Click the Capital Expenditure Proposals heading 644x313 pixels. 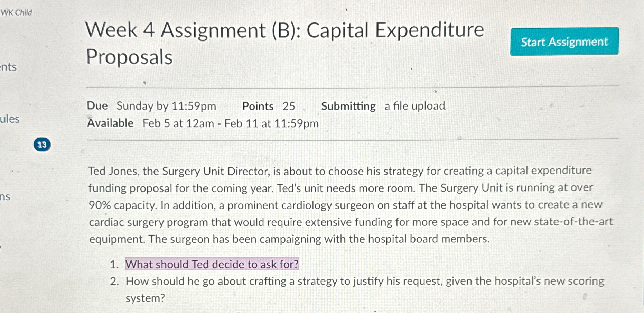point(129,58)
